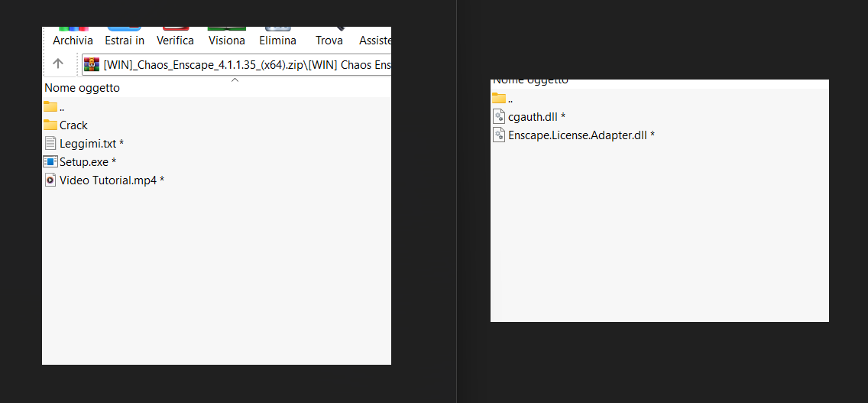Click the Visiona toolbar button

[227, 37]
